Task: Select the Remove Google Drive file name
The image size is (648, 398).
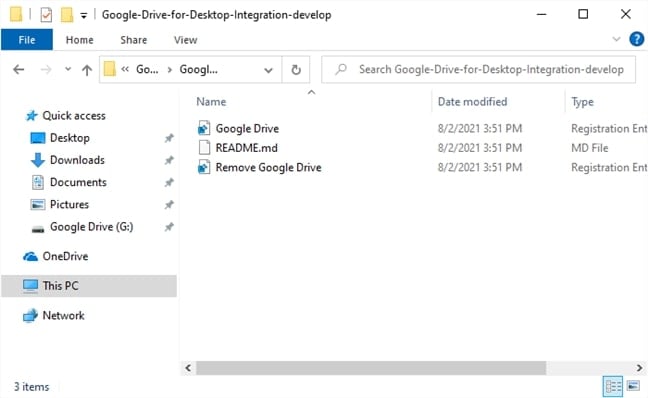Action: (268, 167)
